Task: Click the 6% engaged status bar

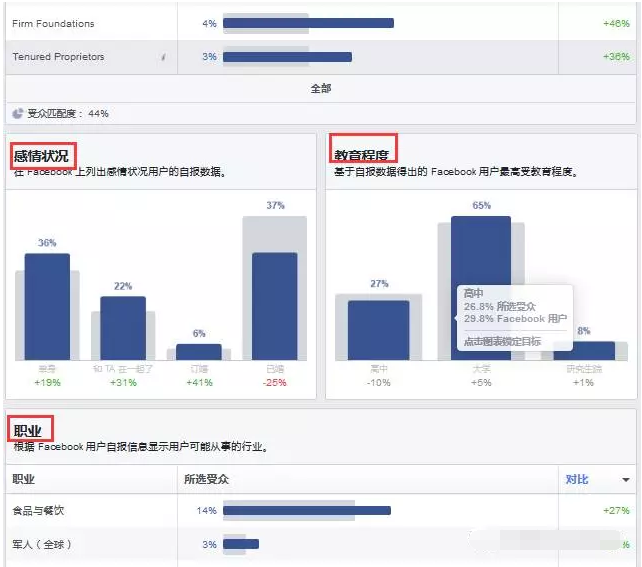Action: [199, 352]
